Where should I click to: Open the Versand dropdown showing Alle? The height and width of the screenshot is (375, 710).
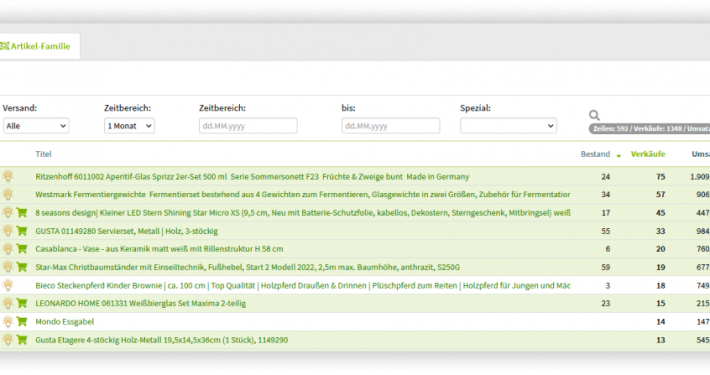[x=36, y=126]
